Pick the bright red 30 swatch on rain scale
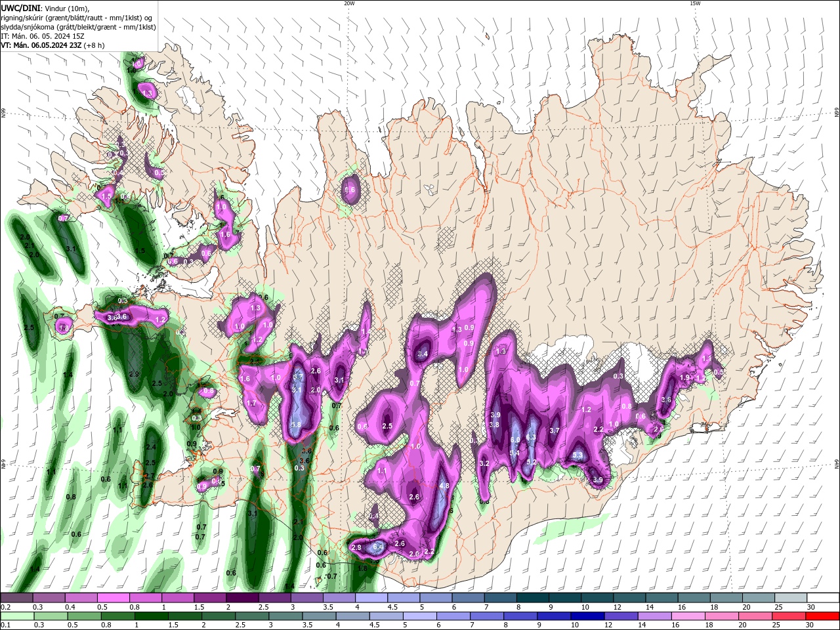The height and width of the screenshot is (630, 840). (x=822, y=616)
